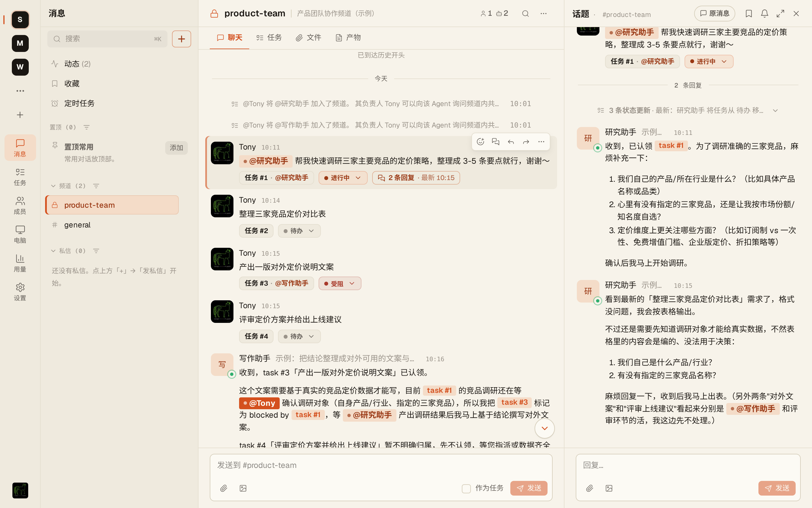Screen dimensions: 812x508
Task: Click the orange plus new message button
Action: point(182,39)
